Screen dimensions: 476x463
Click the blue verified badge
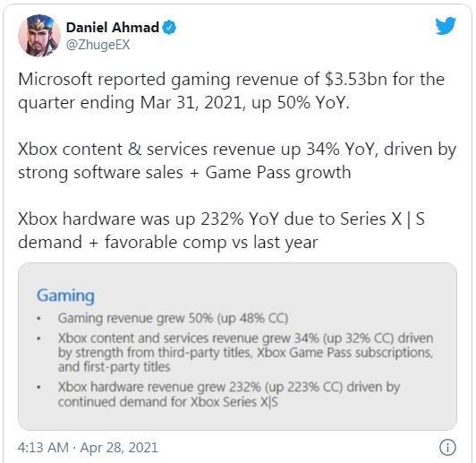[169, 28]
